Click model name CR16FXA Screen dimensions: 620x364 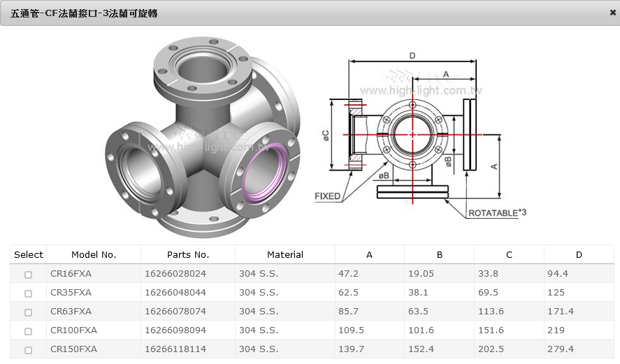[x=71, y=274]
